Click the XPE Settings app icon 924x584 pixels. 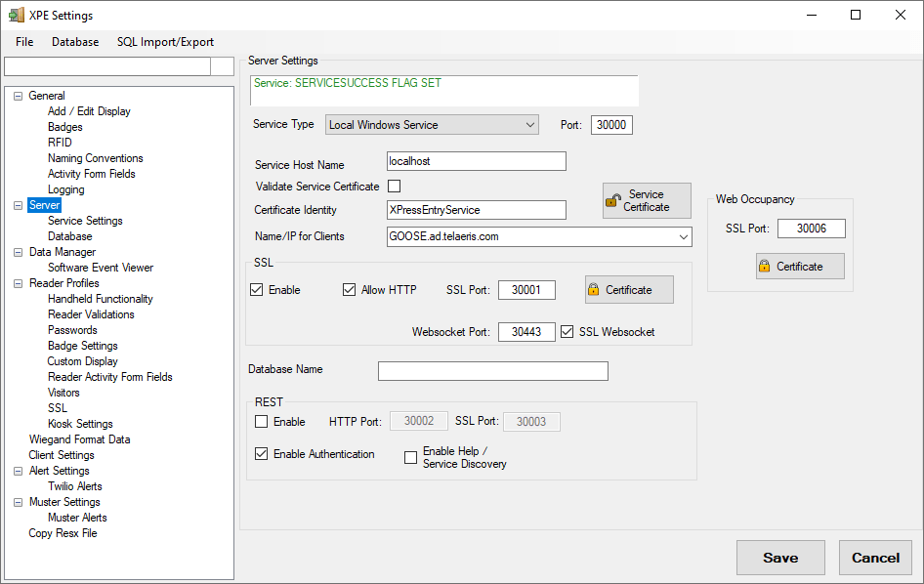17,15
